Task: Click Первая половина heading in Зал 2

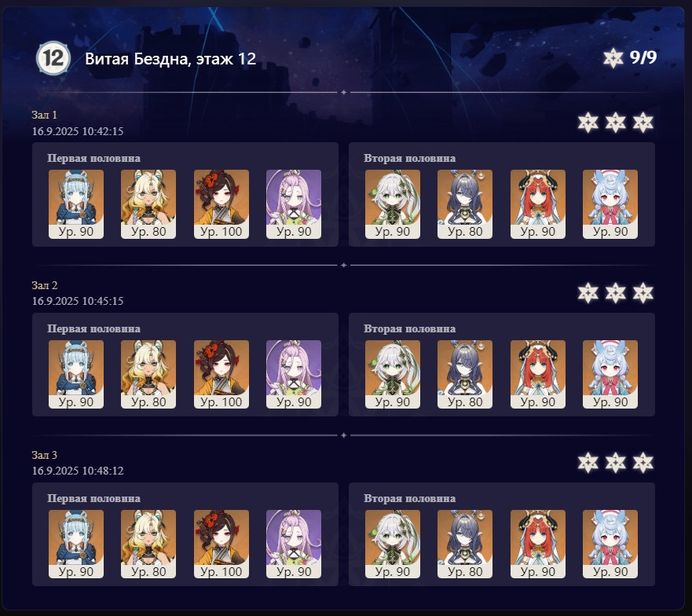Action: click(x=93, y=328)
